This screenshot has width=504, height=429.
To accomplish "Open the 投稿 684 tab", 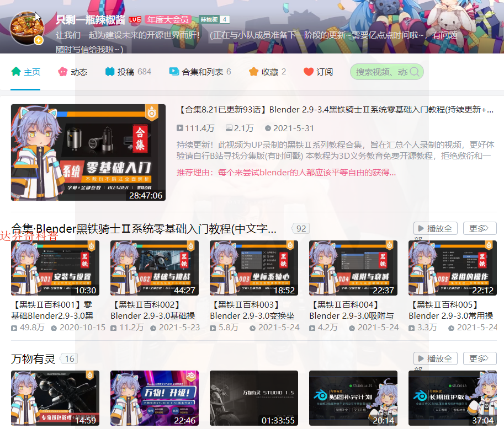I will point(128,72).
